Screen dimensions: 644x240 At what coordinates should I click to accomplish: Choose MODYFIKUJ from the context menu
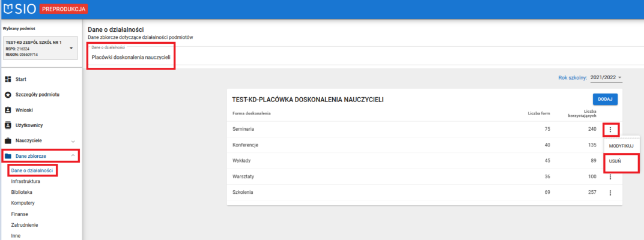[622, 146]
